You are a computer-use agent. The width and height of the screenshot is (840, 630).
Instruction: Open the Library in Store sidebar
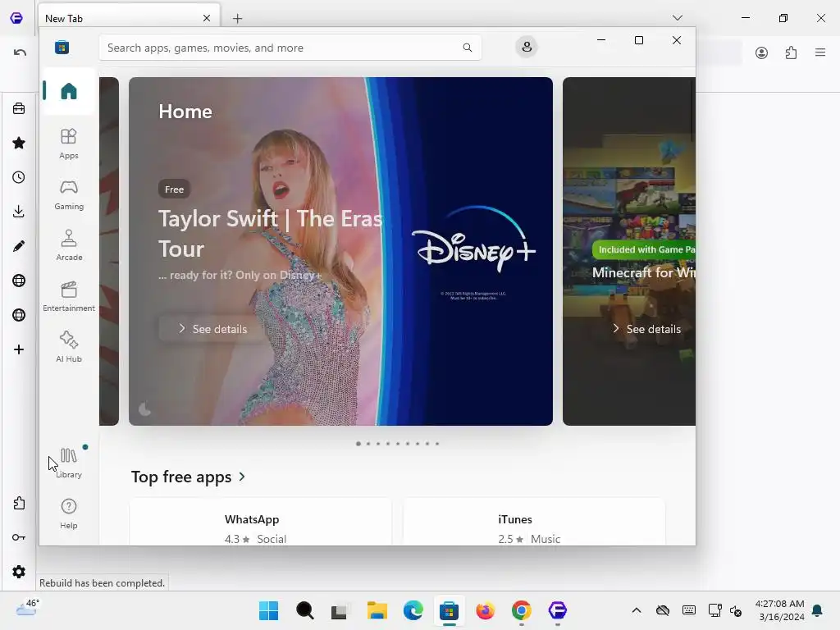69,463
